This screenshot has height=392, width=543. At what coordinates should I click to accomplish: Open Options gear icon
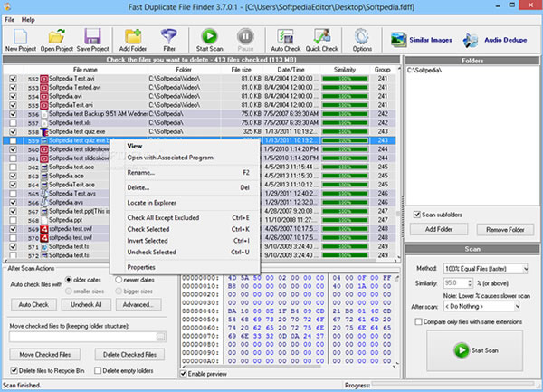362,40
